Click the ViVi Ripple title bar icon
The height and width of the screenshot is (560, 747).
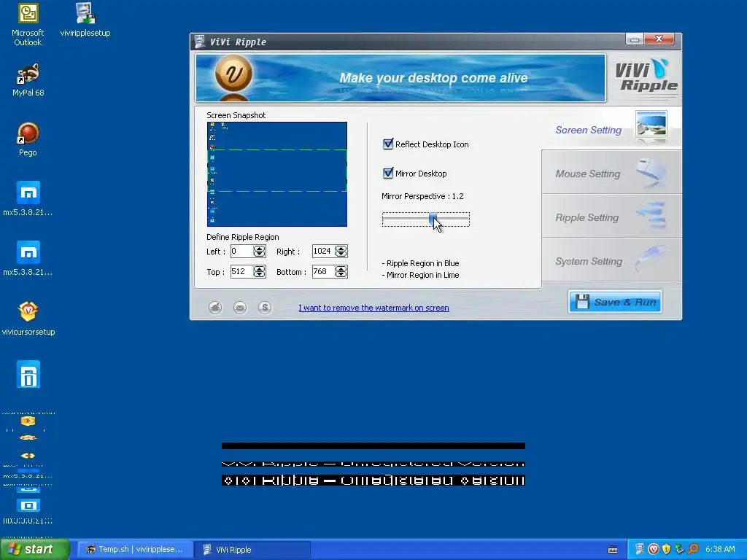[x=200, y=42]
